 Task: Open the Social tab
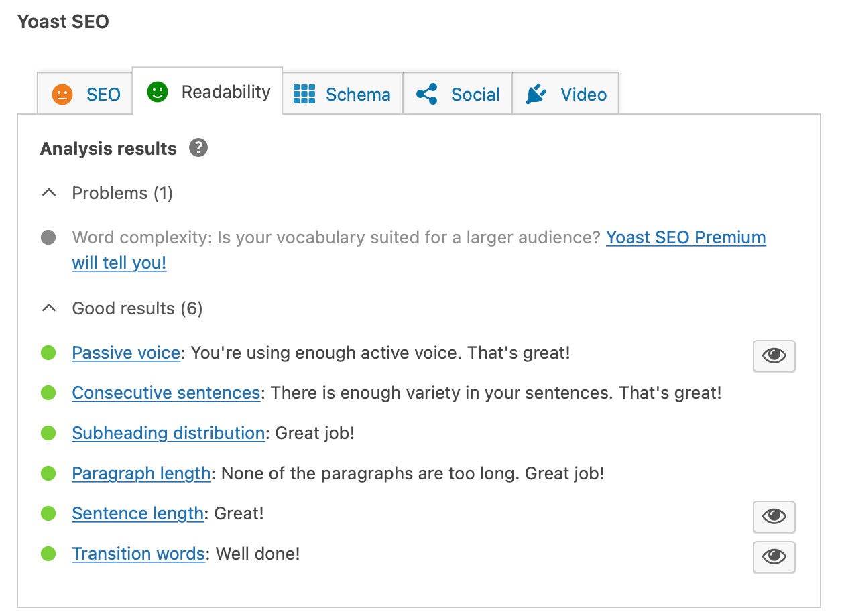[x=475, y=95]
